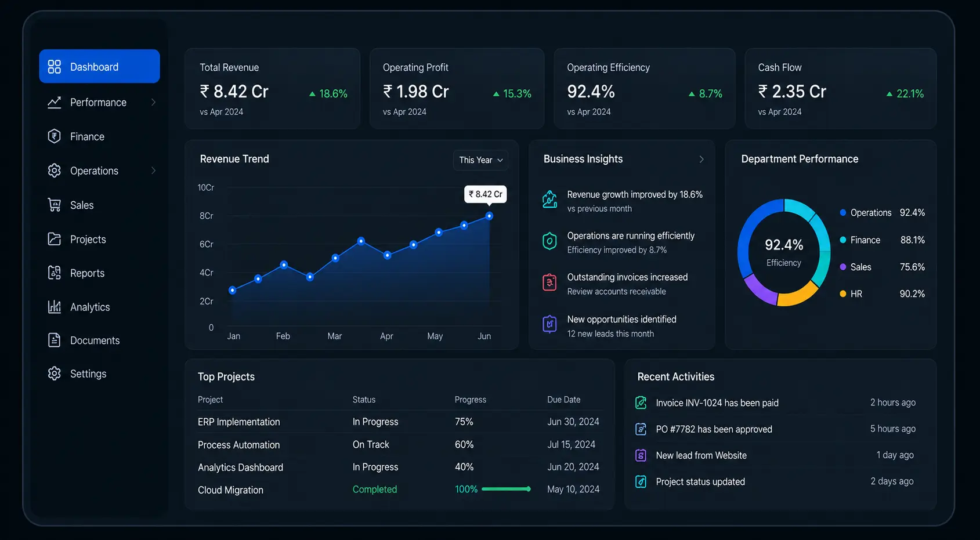Click the Cloud Migration progress bar

[x=506, y=489]
